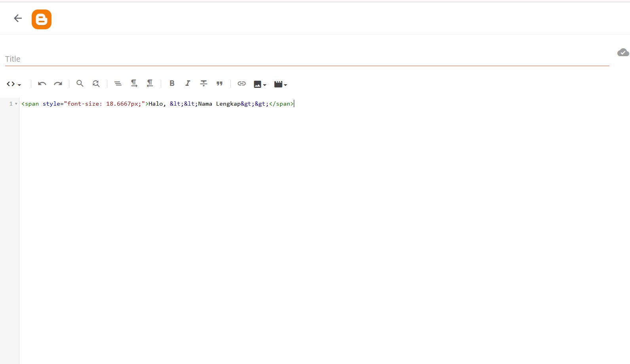Click the 'Halo,' text in code

point(157,104)
